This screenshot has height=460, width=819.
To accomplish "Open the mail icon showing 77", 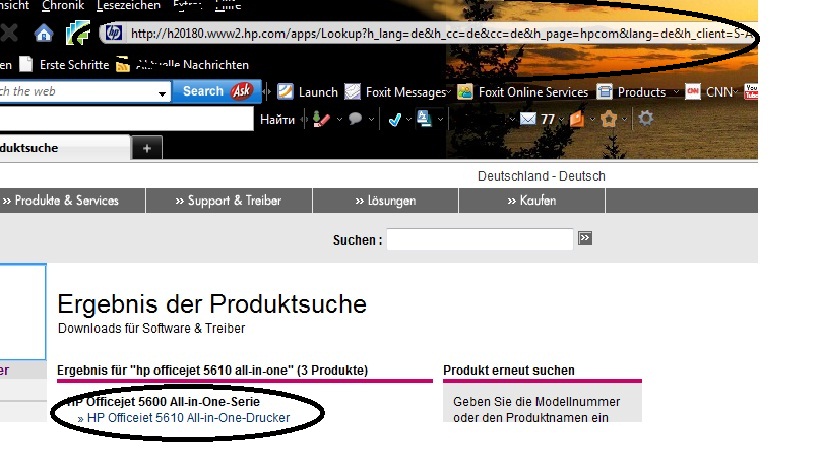I will click(528, 119).
